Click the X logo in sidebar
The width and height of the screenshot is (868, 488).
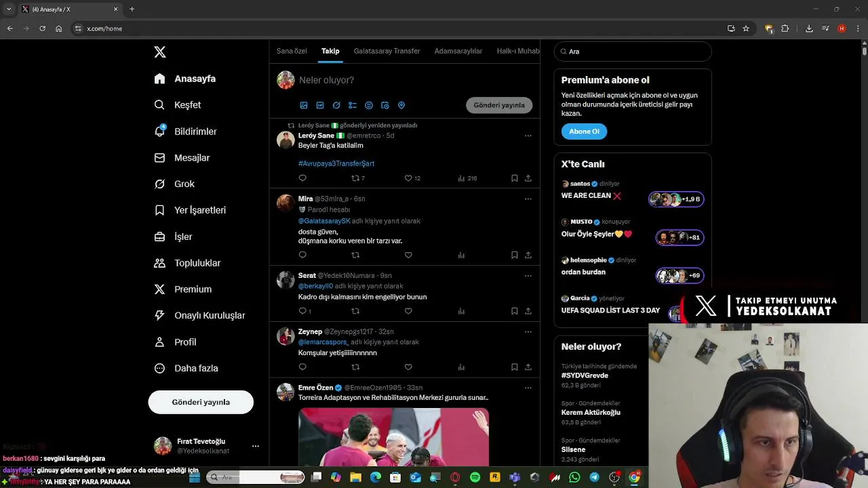click(160, 52)
